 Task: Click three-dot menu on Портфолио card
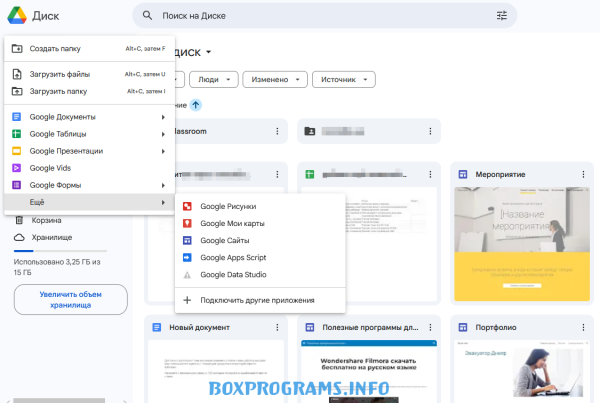(x=582, y=327)
